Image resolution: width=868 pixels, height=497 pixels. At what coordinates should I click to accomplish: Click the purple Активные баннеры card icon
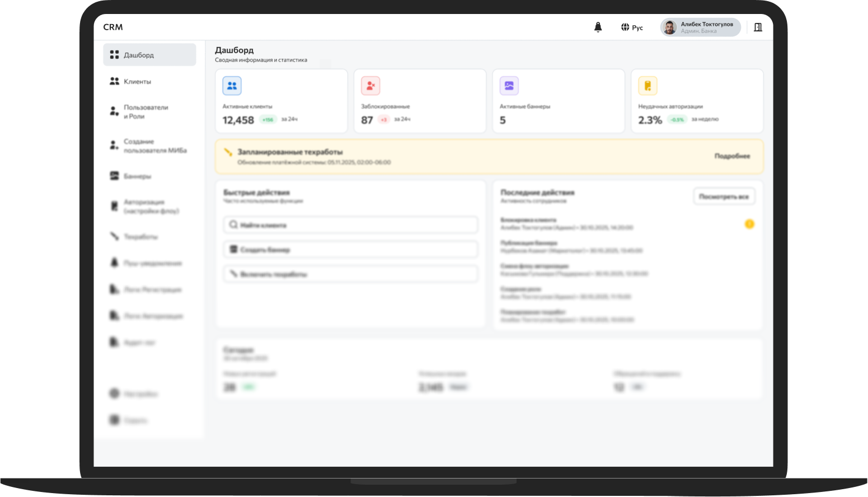[509, 85]
